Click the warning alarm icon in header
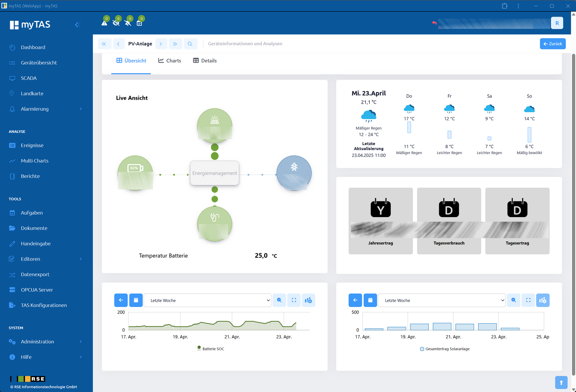The image size is (576, 392). point(104,23)
